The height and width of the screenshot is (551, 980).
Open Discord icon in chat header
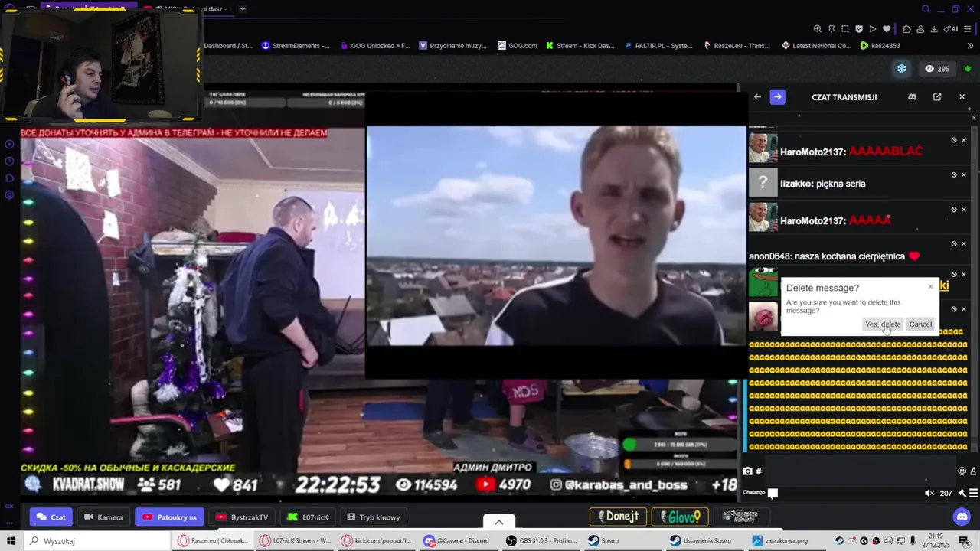[x=912, y=97]
